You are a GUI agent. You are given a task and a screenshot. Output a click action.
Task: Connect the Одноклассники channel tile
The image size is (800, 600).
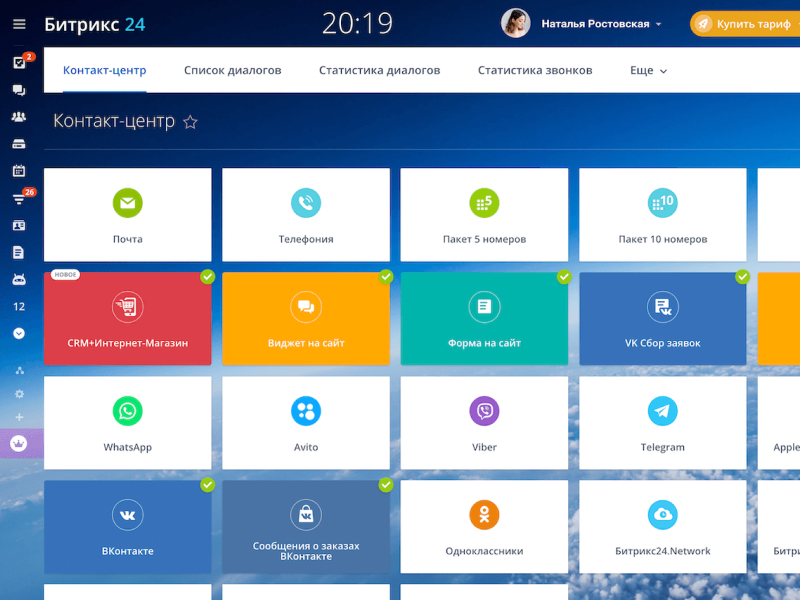click(484, 527)
